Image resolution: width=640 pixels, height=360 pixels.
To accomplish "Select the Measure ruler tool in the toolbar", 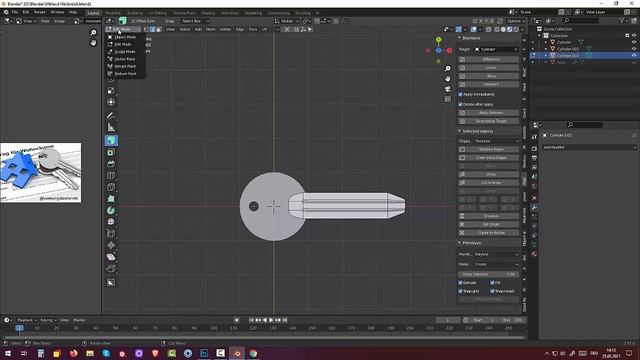I will tap(111, 128).
